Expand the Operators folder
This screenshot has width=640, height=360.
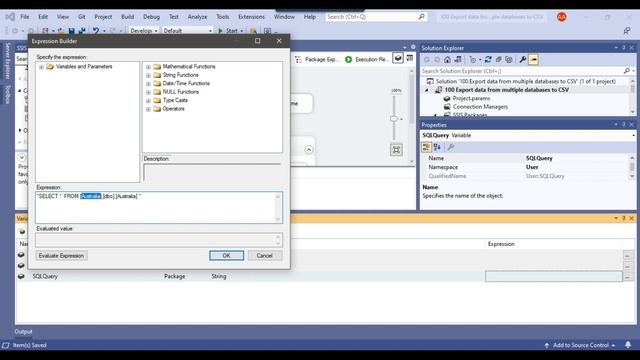click(148, 109)
